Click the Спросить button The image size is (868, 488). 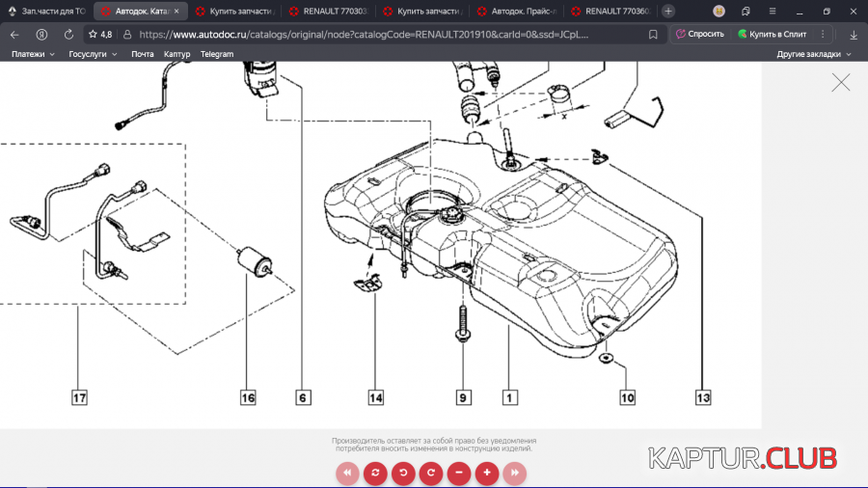click(700, 34)
